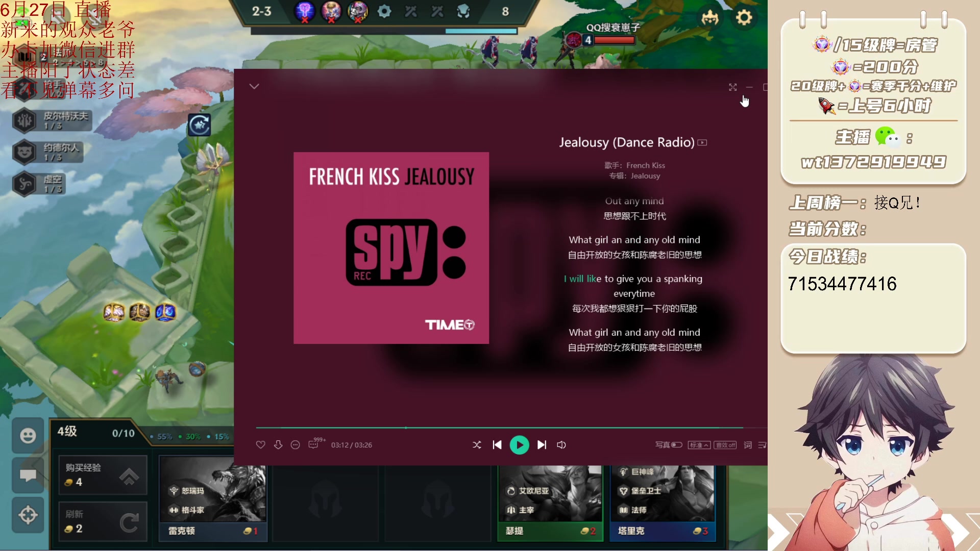Select the 虚空 trait
Screen dimensions: 980x551
tap(39, 184)
